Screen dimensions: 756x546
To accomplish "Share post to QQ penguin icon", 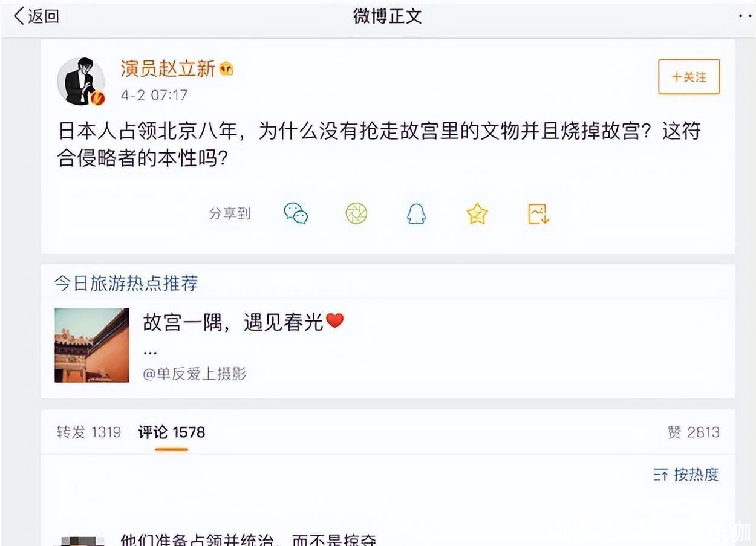I will 416,213.
